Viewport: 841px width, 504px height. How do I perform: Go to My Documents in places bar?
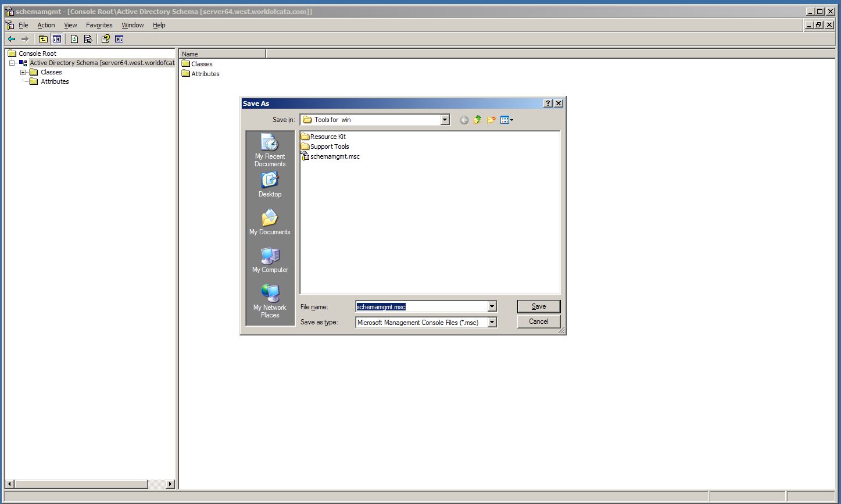270,223
